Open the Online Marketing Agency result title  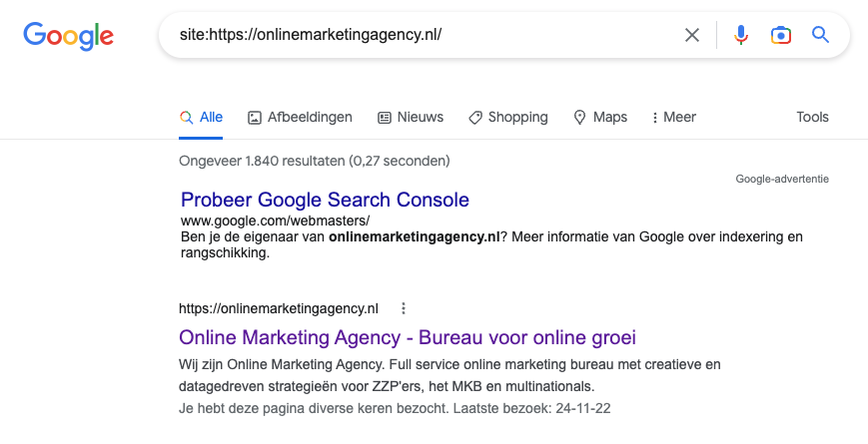[408, 337]
